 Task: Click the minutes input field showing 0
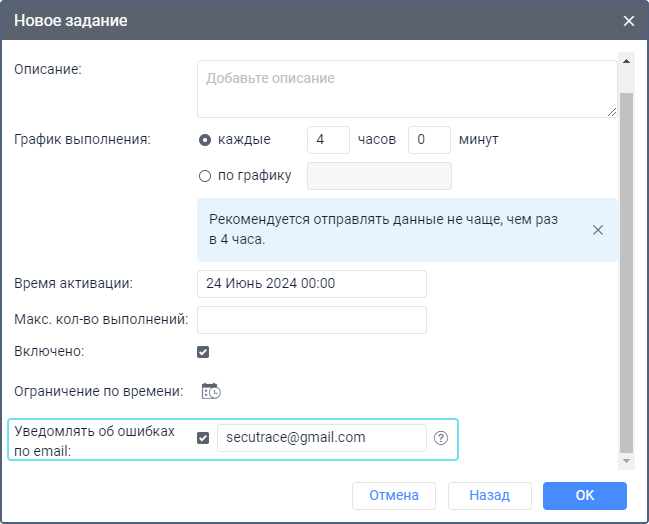tap(430, 140)
